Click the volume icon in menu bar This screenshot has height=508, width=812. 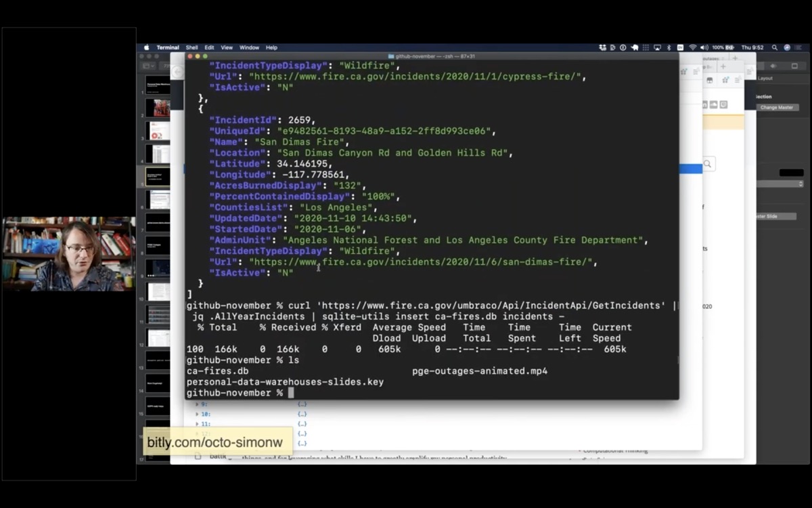click(x=704, y=47)
